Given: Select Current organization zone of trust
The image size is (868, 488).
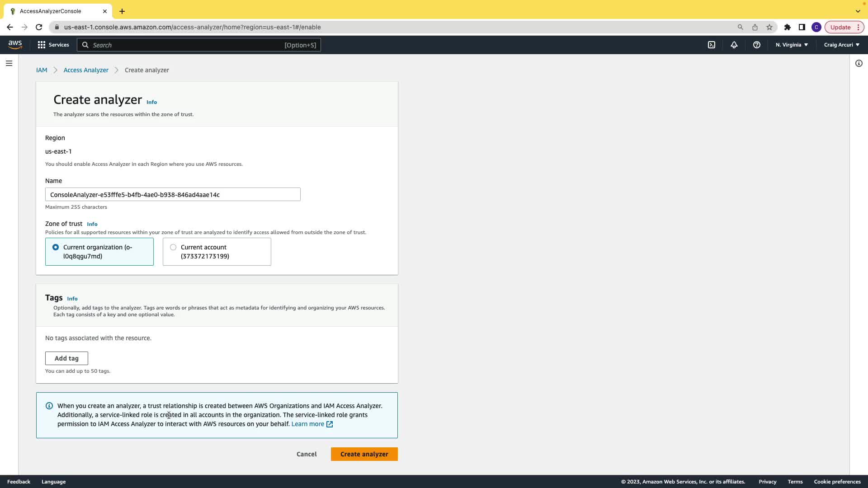Looking at the screenshot, I should pos(56,247).
